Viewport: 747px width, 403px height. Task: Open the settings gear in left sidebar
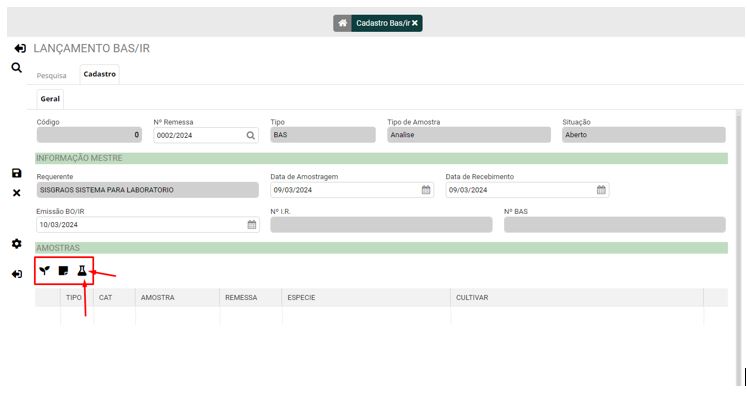coord(17,244)
